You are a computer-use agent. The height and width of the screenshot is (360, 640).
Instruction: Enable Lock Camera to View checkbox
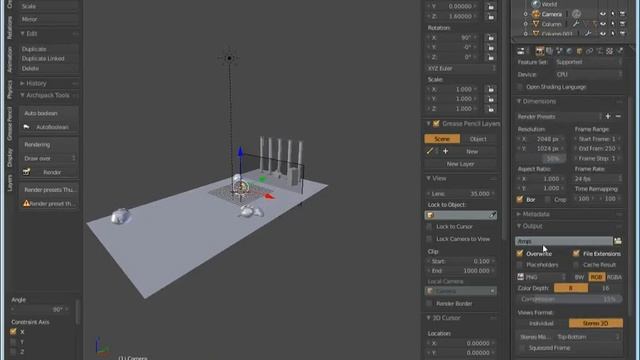point(429,239)
